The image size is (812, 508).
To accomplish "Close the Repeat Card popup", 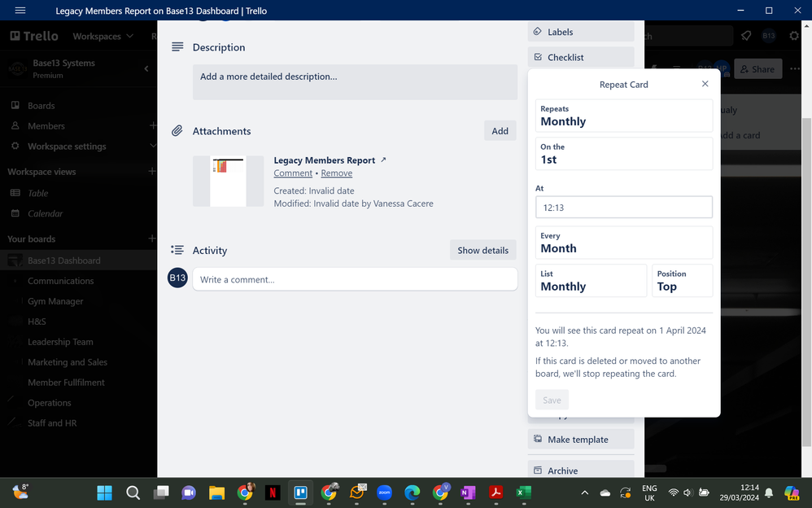I will (x=705, y=84).
